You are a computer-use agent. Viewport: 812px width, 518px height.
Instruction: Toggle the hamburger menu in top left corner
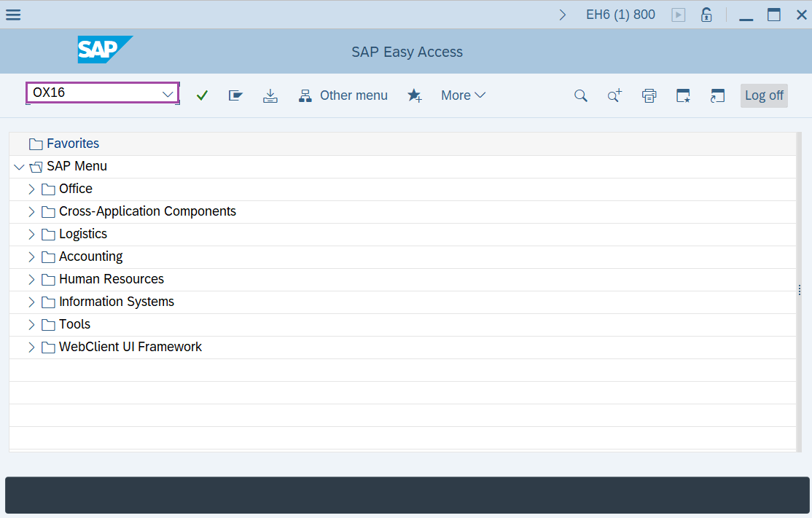(13, 14)
